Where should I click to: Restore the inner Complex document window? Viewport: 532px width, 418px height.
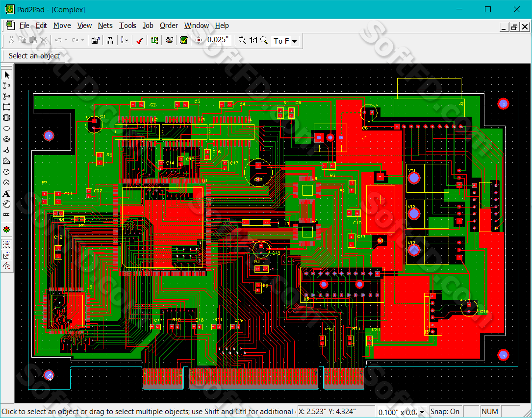(x=514, y=27)
